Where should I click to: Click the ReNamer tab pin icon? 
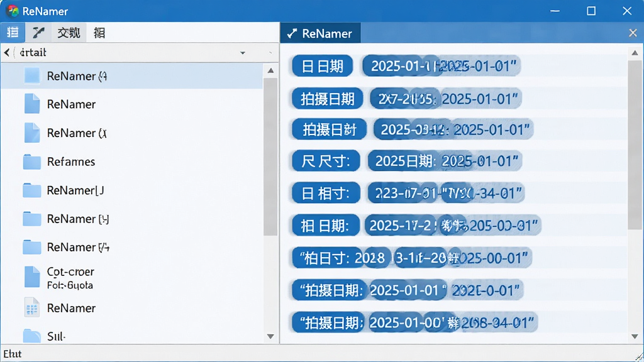[292, 34]
